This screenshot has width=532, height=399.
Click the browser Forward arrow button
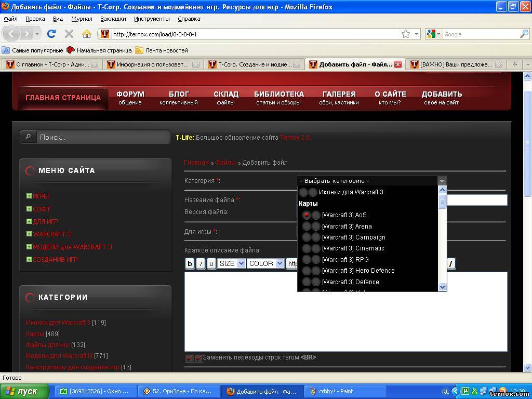click(x=26, y=34)
